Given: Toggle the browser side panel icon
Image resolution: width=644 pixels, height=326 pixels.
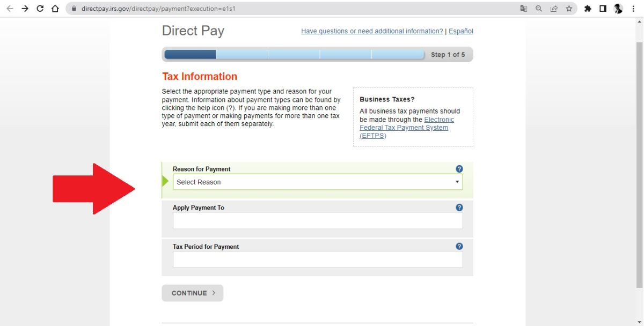Looking at the screenshot, I should (603, 9).
